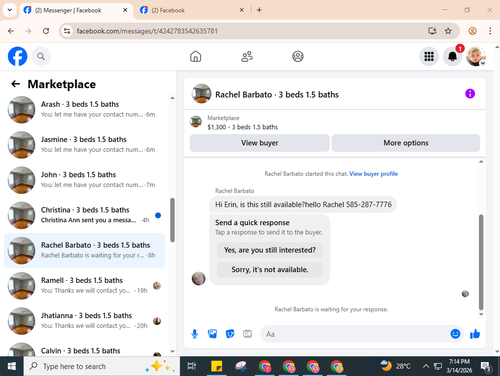Send quick reply 'Yes, are you still interested?'

click(270, 250)
